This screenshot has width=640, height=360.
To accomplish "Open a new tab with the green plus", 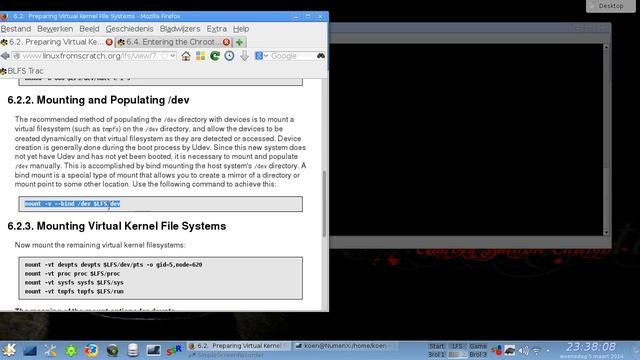I will point(240,42).
